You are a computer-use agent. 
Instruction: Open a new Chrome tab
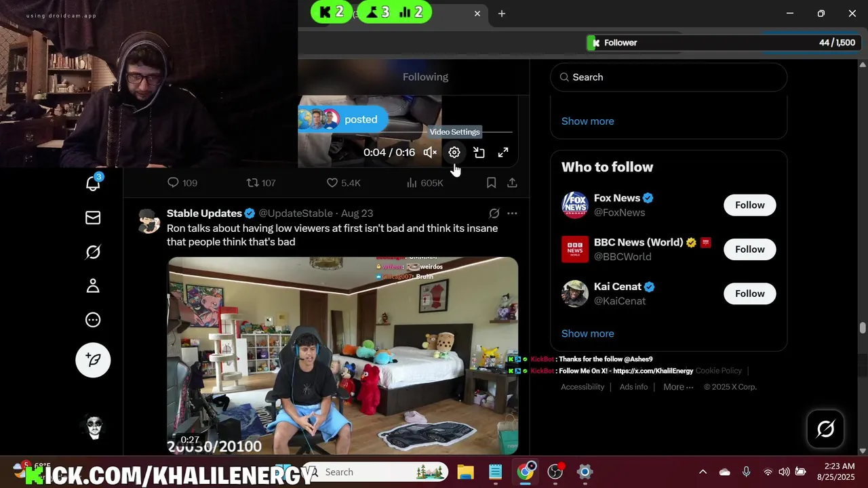pos(502,14)
